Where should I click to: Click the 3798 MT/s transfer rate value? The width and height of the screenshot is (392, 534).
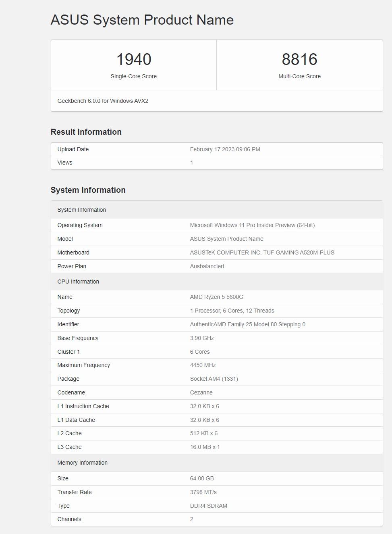[x=203, y=492]
